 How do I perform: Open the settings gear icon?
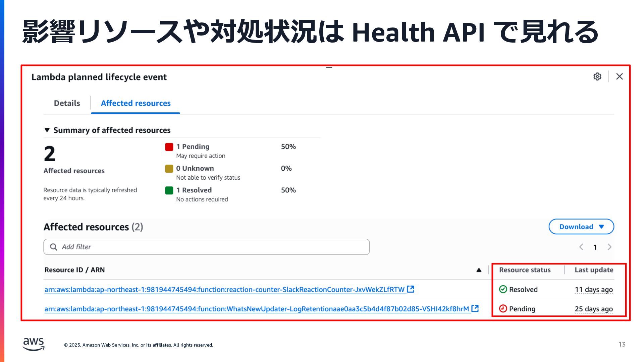coord(597,76)
